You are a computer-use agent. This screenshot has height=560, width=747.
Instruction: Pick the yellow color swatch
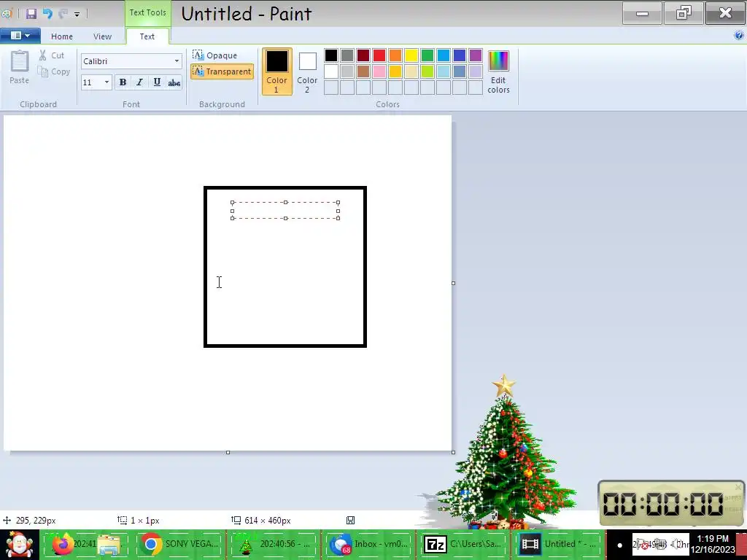tap(411, 55)
